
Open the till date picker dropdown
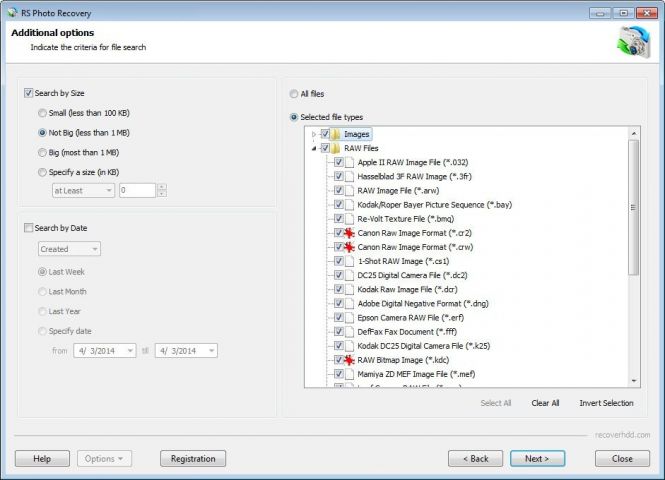(x=211, y=351)
